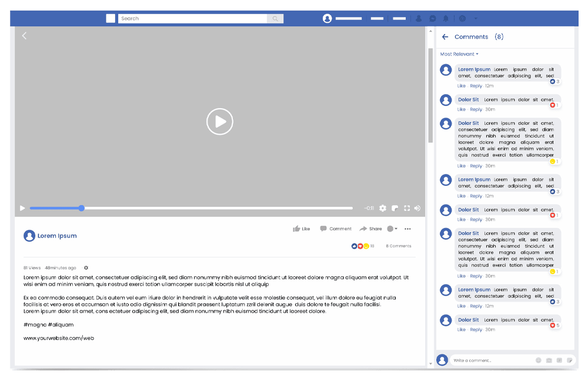588x381 pixels.
Task: Attach a photo using the camera icon
Action: 549,360
